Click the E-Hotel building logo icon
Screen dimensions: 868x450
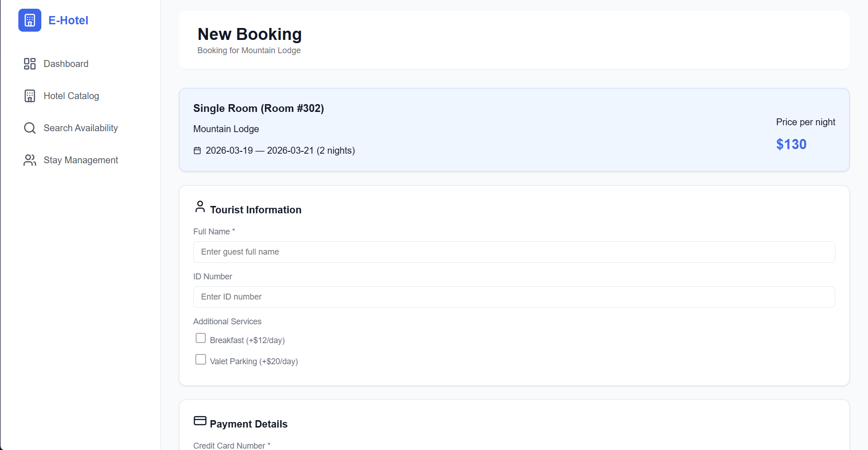tap(29, 20)
